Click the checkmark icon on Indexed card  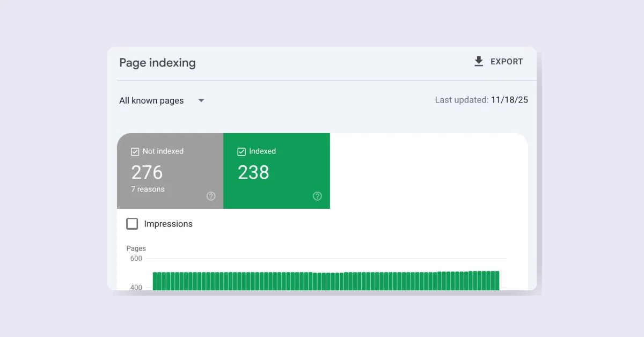pos(241,151)
